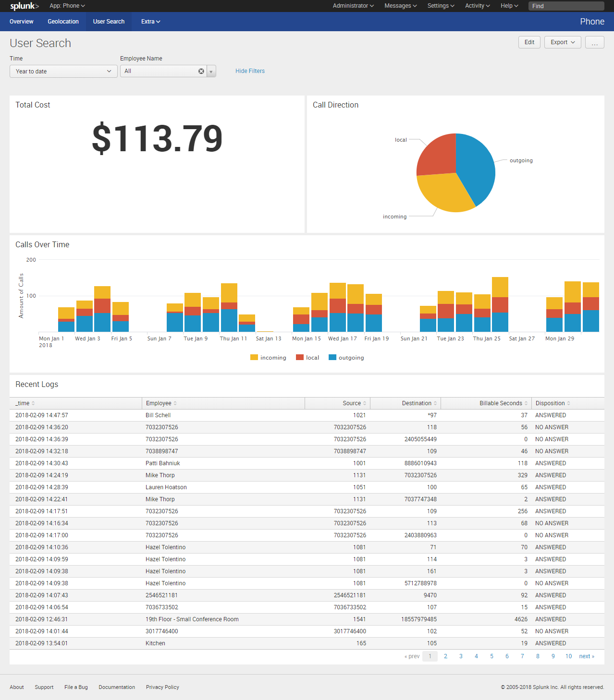Image resolution: width=614 pixels, height=700 pixels.
Task: Sort by Disposition column
Action: (553, 403)
